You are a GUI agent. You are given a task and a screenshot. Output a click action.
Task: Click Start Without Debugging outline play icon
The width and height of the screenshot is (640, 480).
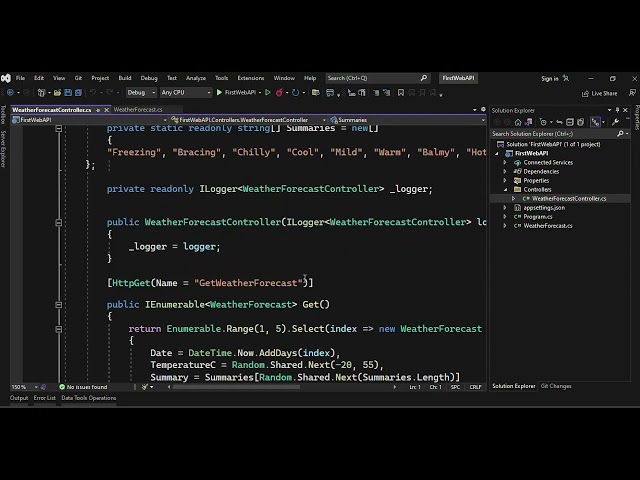268,93
